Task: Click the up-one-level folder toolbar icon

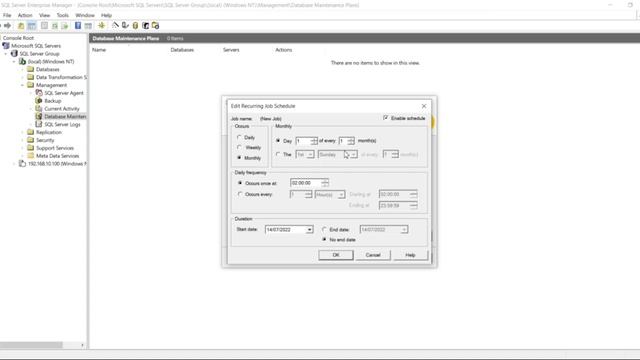Action: point(21,26)
